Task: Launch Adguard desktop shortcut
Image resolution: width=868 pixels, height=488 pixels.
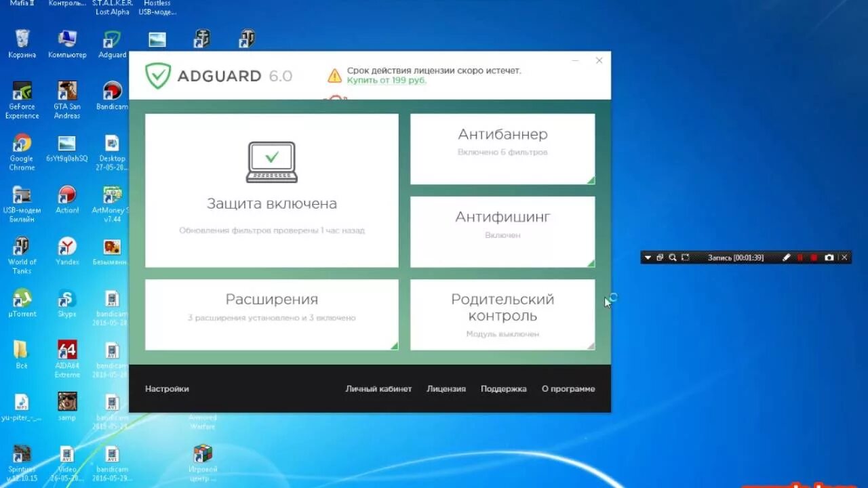Action: tap(112, 43)
